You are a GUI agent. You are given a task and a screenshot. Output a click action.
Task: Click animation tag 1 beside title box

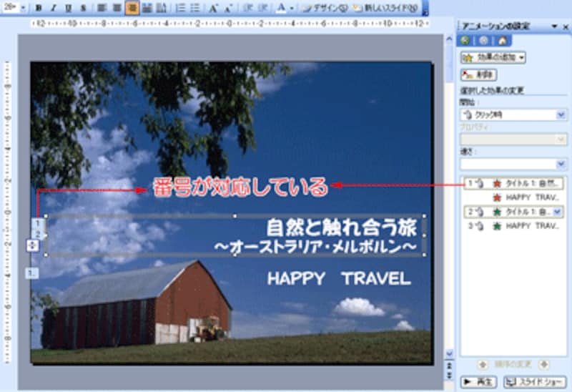point(38,223)
